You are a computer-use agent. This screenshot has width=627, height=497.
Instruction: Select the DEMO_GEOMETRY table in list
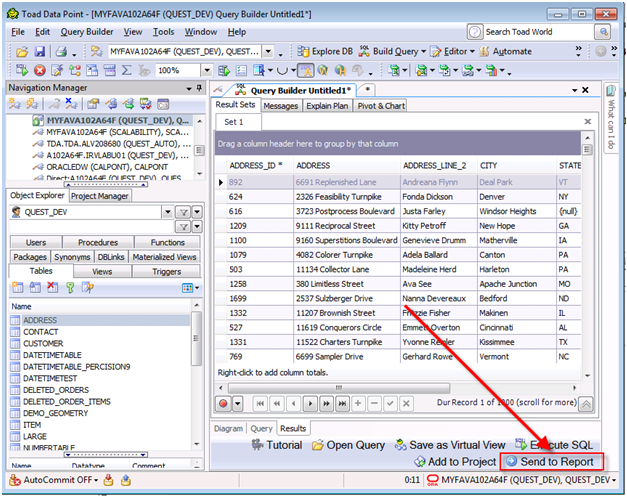point(56,413)
